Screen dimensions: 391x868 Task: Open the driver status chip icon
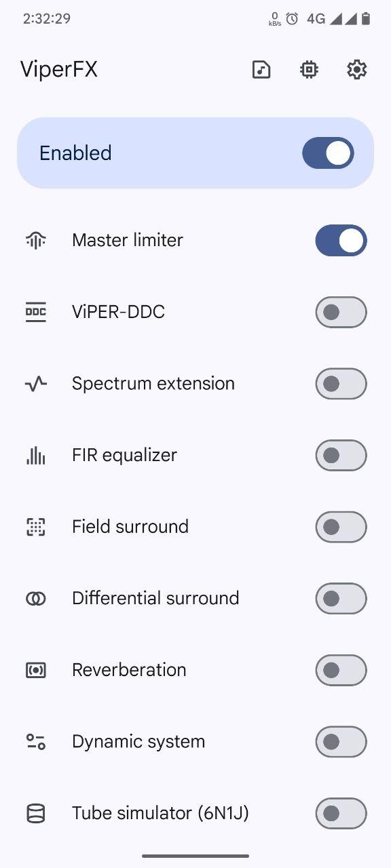(309, 69)
